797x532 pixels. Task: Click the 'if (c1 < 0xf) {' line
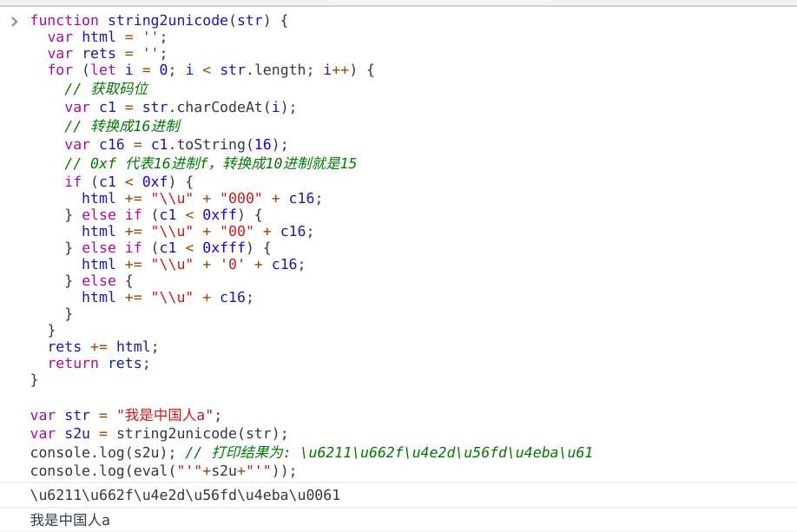128,181
